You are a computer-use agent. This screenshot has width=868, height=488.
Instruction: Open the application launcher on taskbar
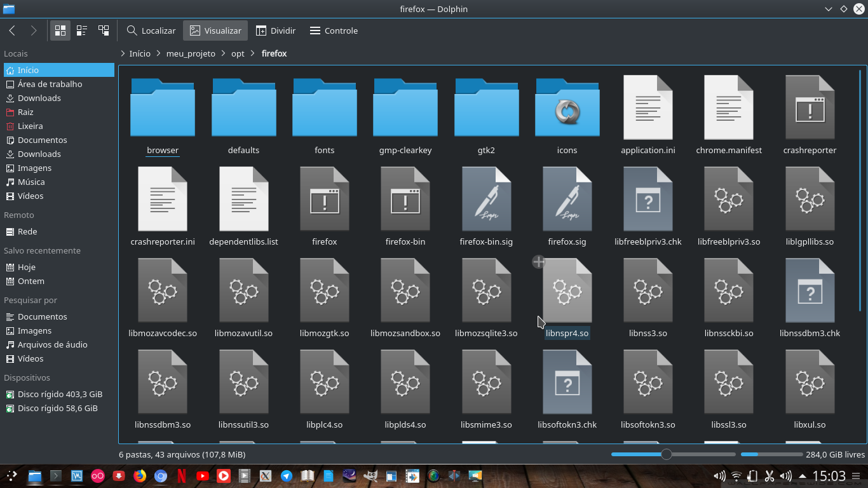[12, 475]
